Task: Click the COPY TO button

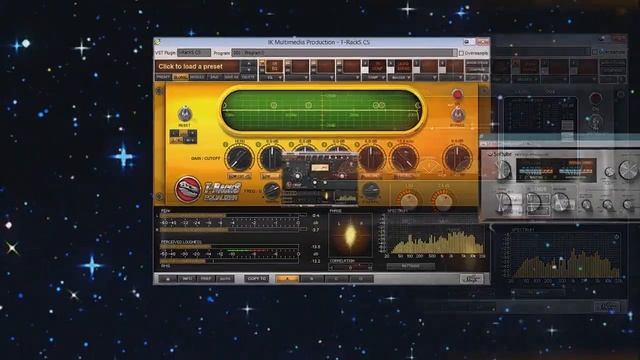Action: 257,279
